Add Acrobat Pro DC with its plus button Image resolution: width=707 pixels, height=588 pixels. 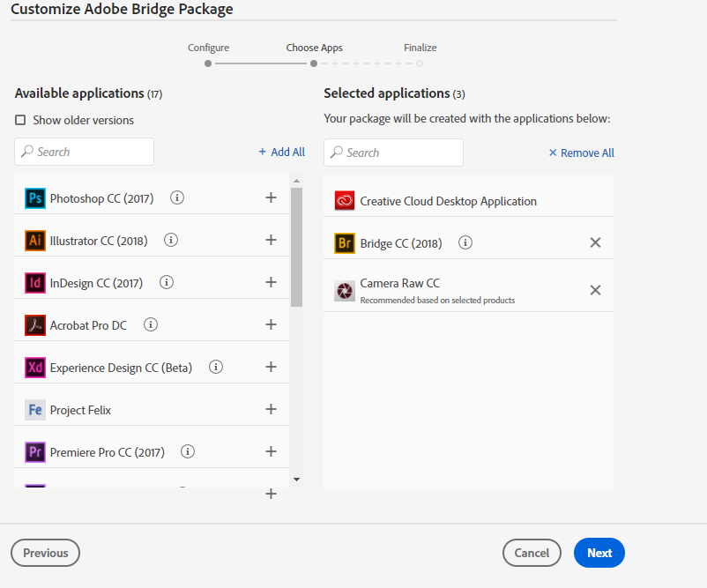coord(271,324)
